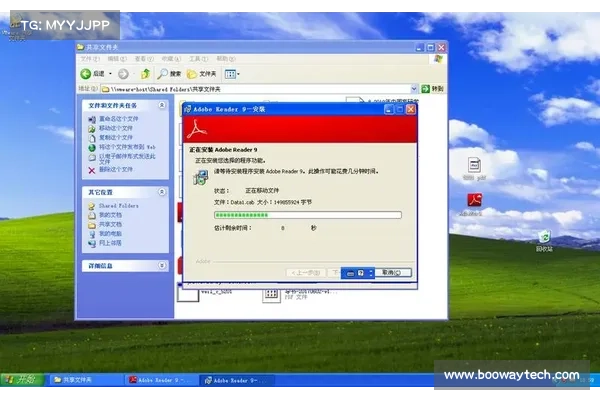Open 网上邻居 (Network Places) link
Image resolution: width=600 pixels, height=400 pixels.
click(x=105, y=243)
